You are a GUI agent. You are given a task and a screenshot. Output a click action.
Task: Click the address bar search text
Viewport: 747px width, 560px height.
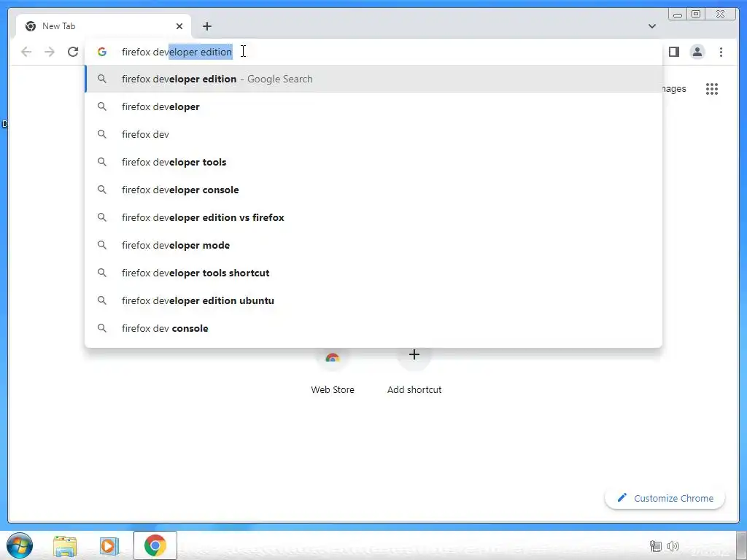(177, 52)
